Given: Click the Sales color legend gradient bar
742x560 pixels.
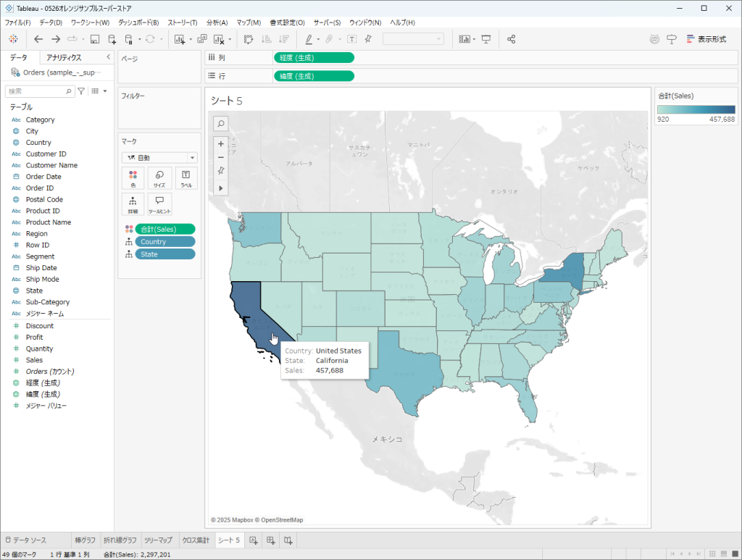Looking at the screenshot, I should pos(696,109).
